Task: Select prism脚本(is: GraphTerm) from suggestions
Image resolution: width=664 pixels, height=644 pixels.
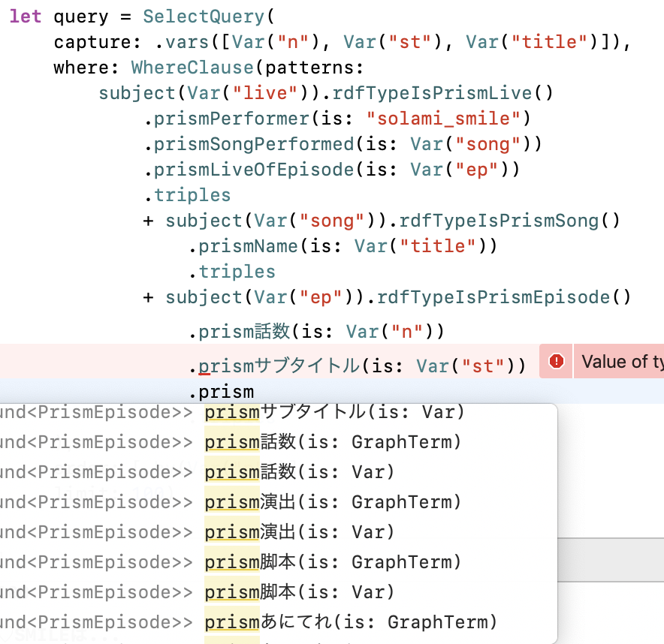Action: coord(333,562)
